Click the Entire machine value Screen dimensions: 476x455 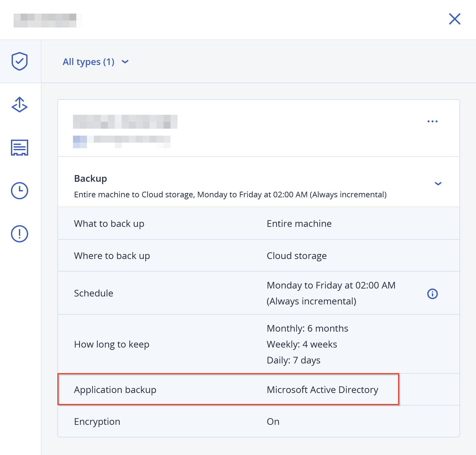point(299,224)
